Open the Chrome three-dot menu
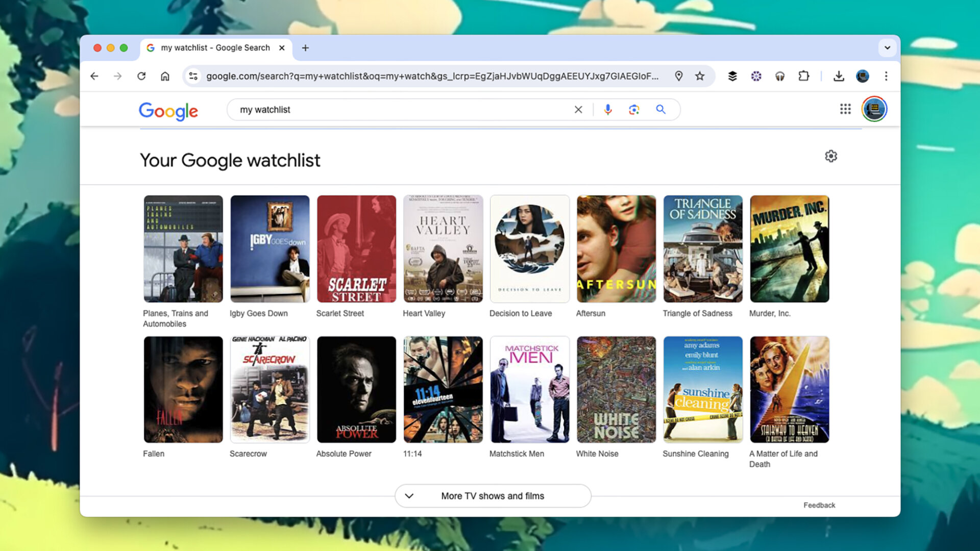The width and height of the screenshot is (980, 551). click(886, 76)
